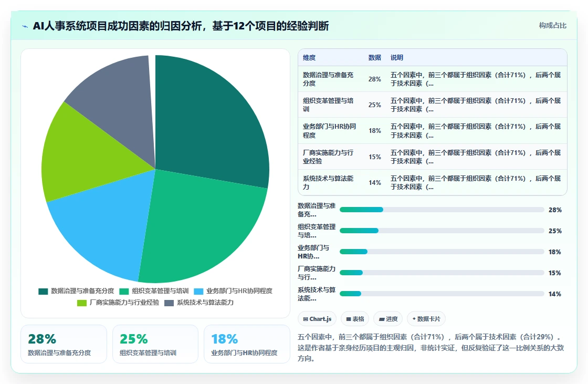Open the 25% 组织变革管理与培训 stat card
Image resolution: width=588 pixels, height=384 pixels.
(155, 344)
